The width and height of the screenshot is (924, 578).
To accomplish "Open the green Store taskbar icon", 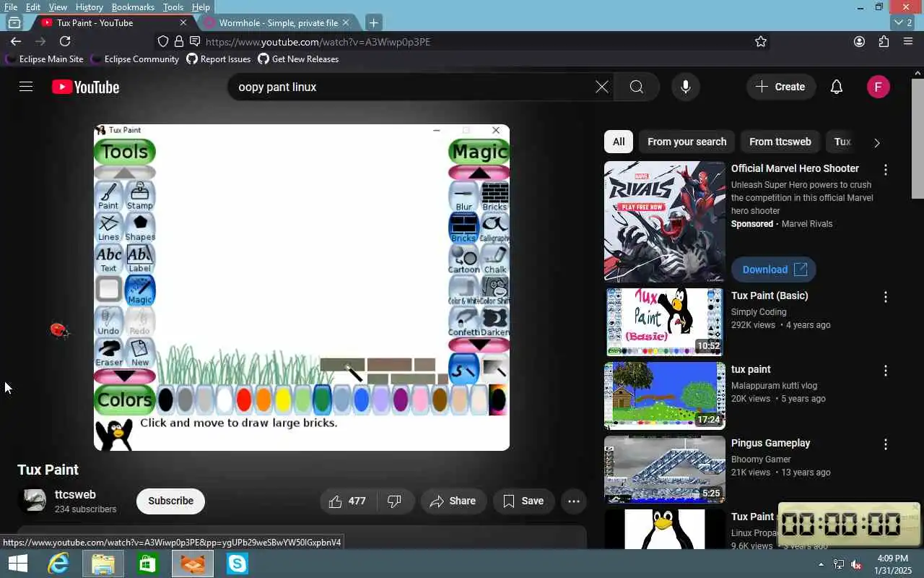I will pyautogui.click(x=148, y=564).
